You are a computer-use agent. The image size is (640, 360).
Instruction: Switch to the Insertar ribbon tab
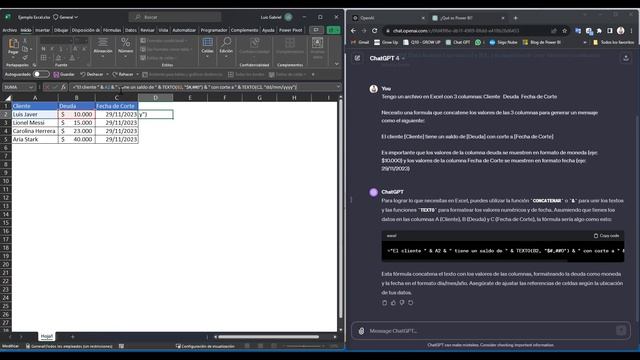[42, 30]
